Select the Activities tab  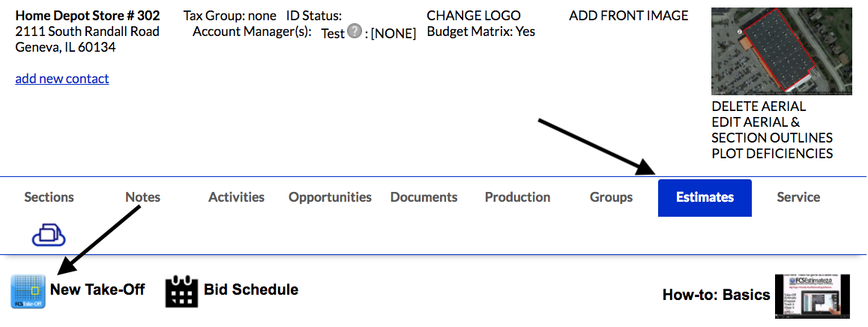click(x=236, y=197)
